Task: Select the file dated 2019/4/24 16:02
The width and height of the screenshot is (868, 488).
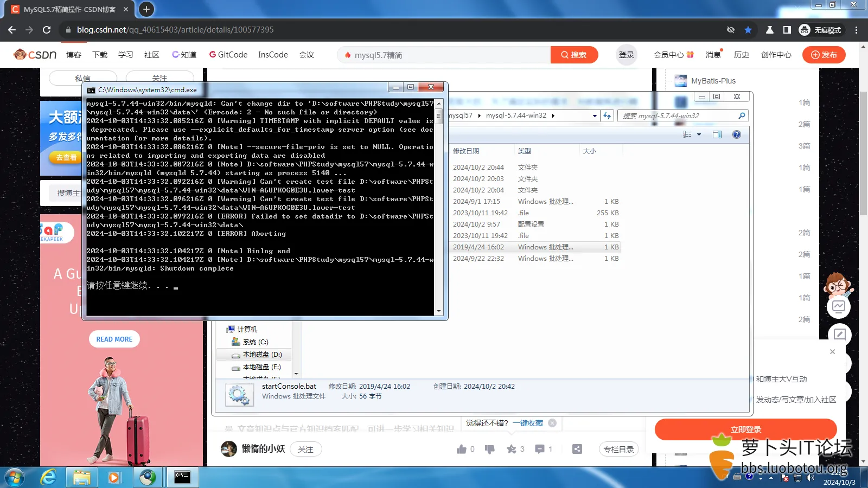Action: coord(535,247)
